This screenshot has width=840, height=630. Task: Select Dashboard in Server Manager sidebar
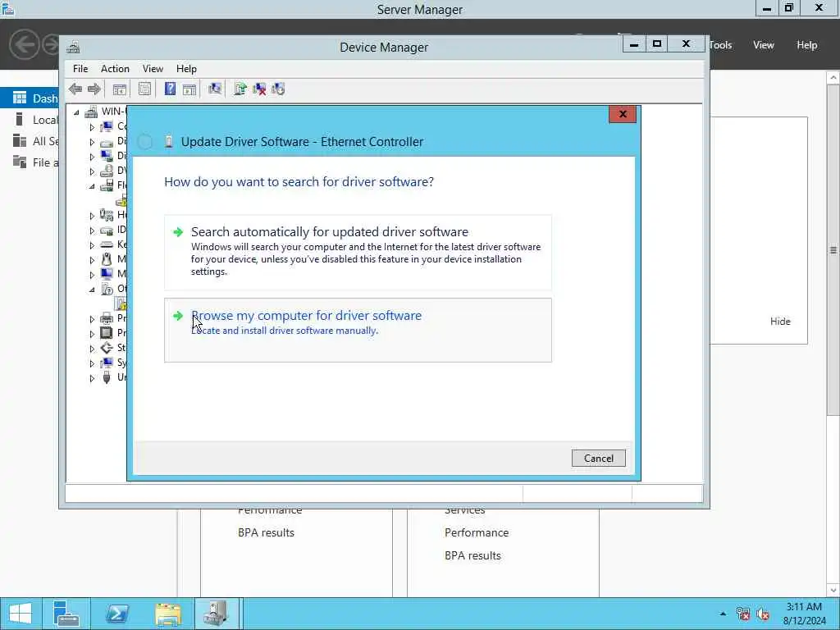[x=30, y=98]
